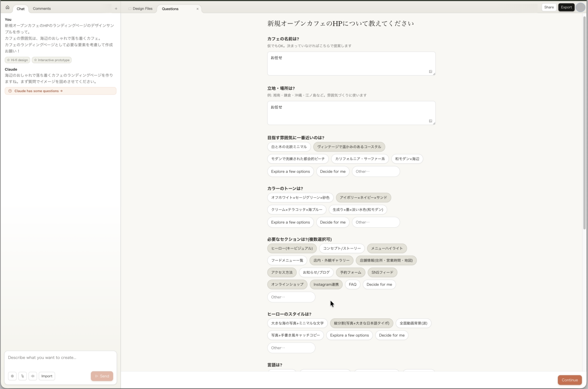Image resolution: width=588 pixels, height=389 pixels.
Task: Open the Design Files tab
Action: (142, 9)
